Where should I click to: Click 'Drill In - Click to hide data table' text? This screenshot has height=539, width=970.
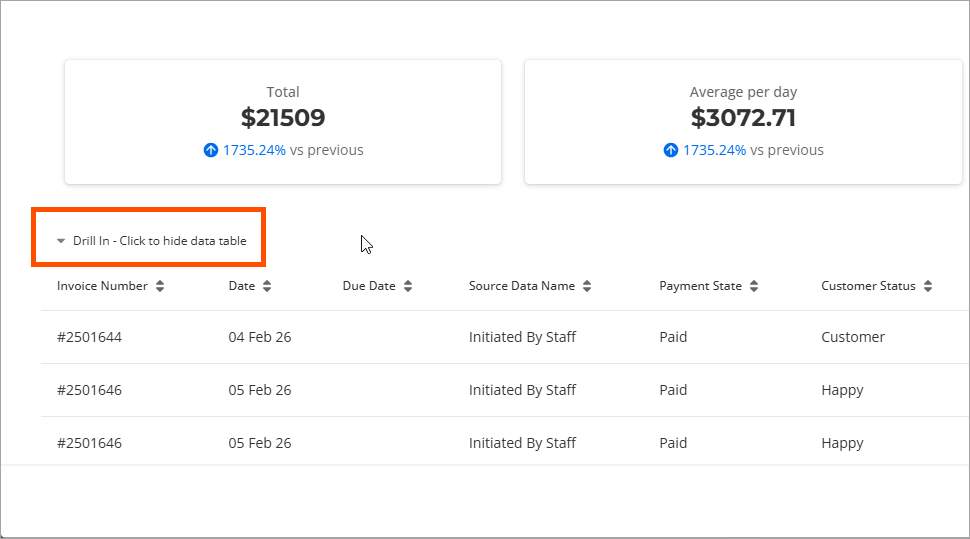pos(159,241)
